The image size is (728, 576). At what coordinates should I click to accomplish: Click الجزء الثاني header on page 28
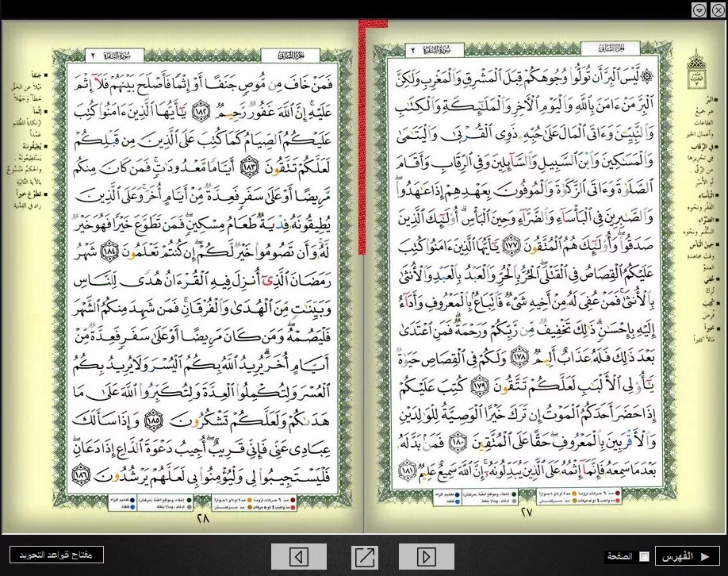(x=290, y=56)
